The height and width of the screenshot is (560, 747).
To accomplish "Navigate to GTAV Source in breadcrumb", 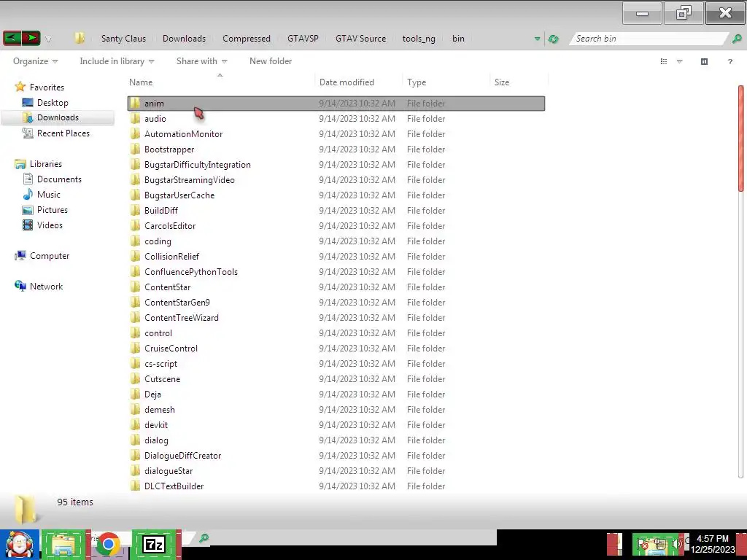I will tap(360, 39).
